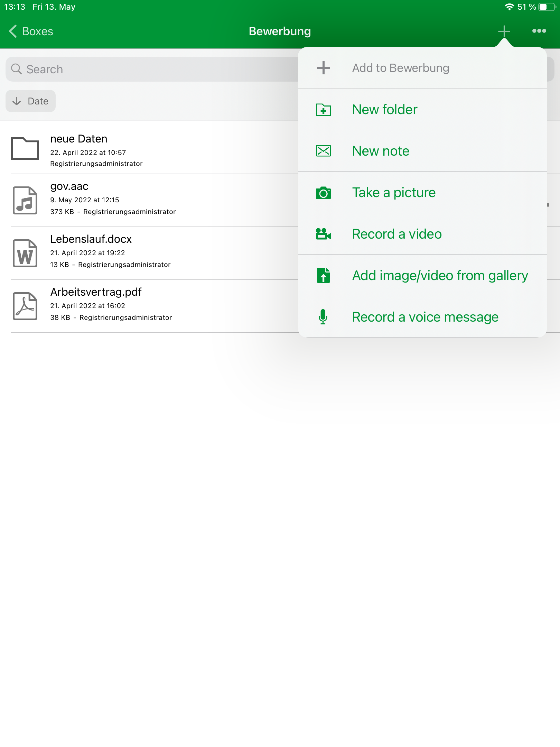The image size is (560, 747).
Task: Choose Add image/video from gallery
Action: pos(422,275)
